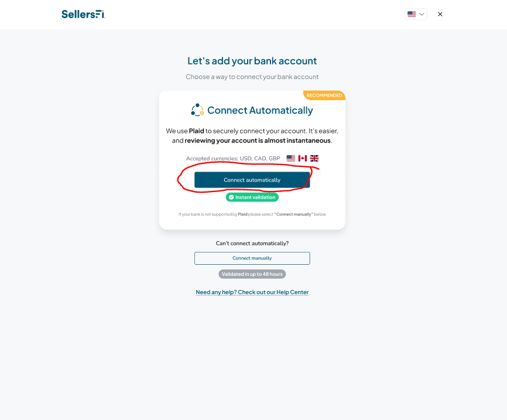Click the Let's add your bank account title
The width and height of the screenshot is (507, 420).
click(x=252, y=61)
